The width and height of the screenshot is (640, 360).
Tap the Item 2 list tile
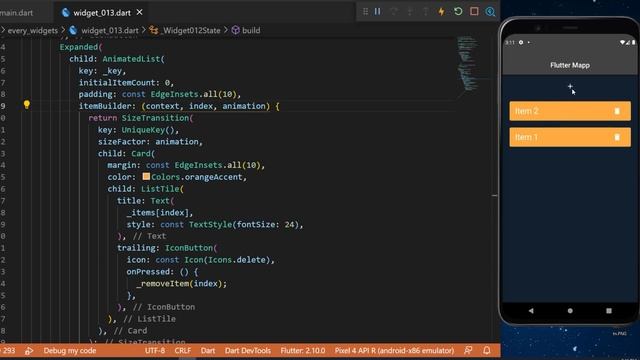(x=570, y=111)
